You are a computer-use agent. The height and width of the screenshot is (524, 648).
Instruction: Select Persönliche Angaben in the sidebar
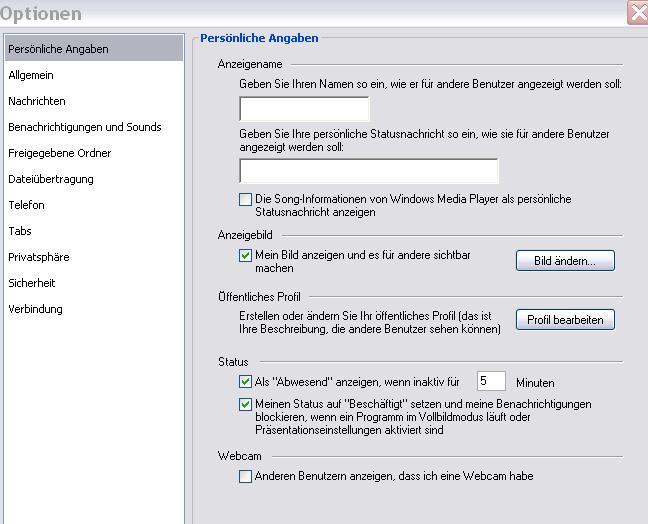pyautogui.click(x=94, y=49)
